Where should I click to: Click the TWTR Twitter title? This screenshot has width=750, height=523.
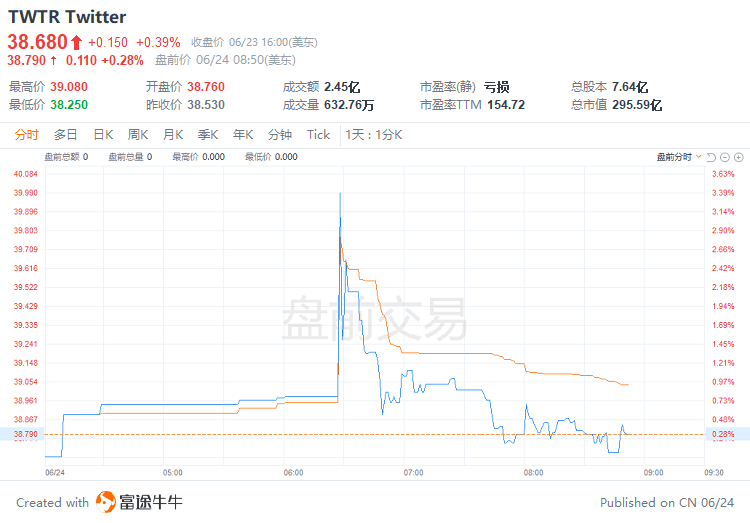(67, 17)
